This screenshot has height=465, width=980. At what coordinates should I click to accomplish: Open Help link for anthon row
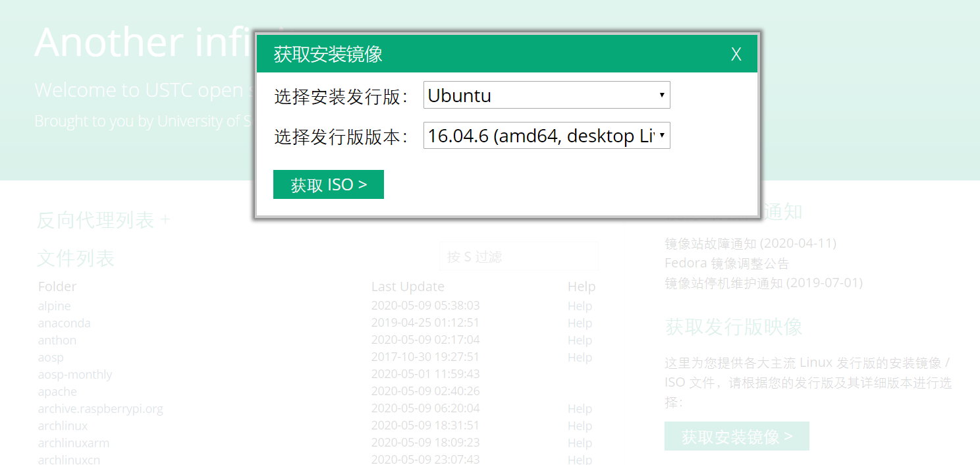coord(580,340)
